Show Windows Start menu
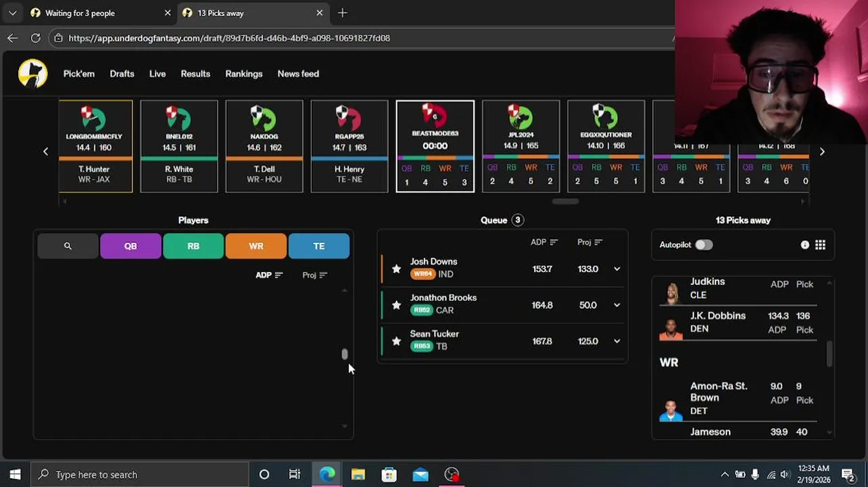This screenshot has width=868, height=487. pos(15,474)
